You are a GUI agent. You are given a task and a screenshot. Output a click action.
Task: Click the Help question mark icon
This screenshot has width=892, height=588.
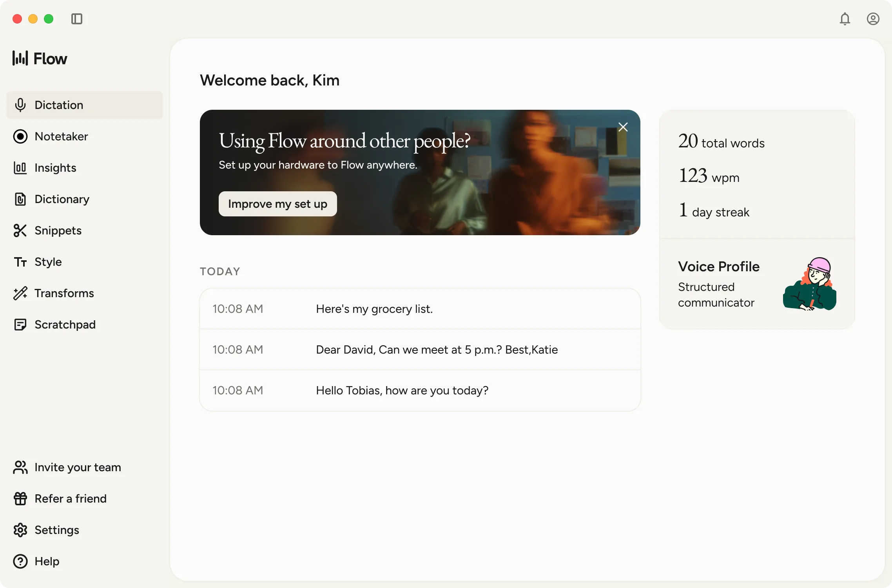tap(20, 561)
